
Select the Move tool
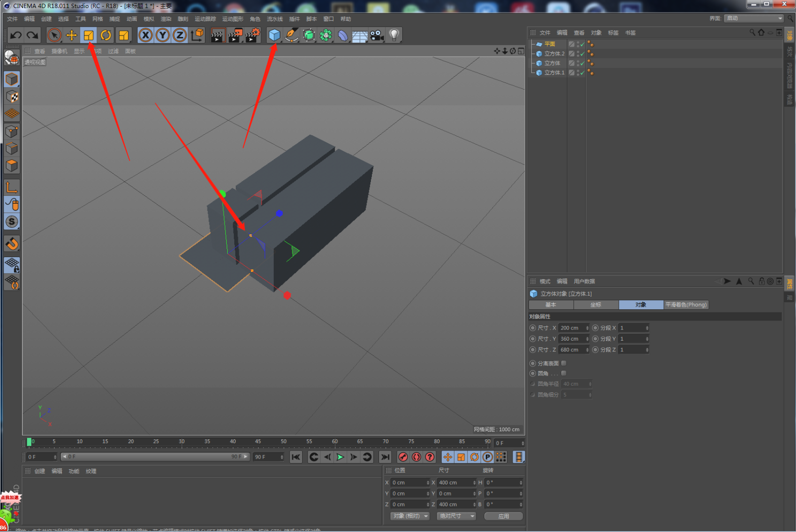coord(71,35)
